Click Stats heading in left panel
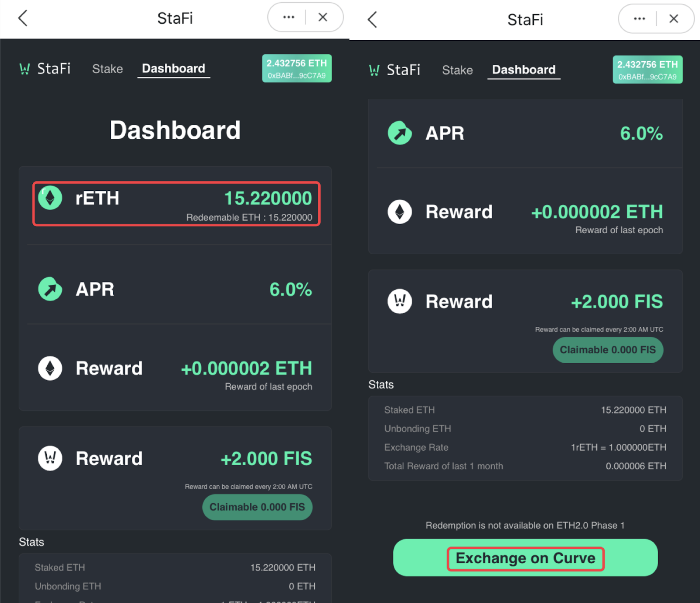700x603 pixels. [x=31, y=542]
